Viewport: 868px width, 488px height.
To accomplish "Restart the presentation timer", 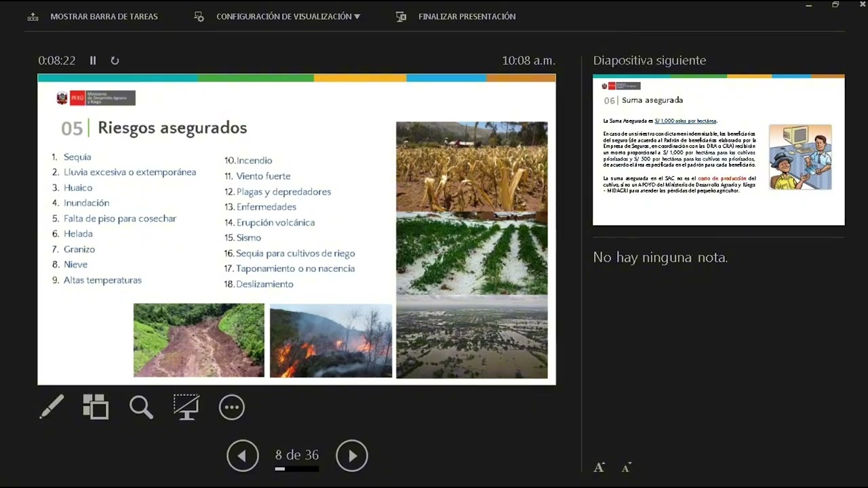I will tap(115, 60).
